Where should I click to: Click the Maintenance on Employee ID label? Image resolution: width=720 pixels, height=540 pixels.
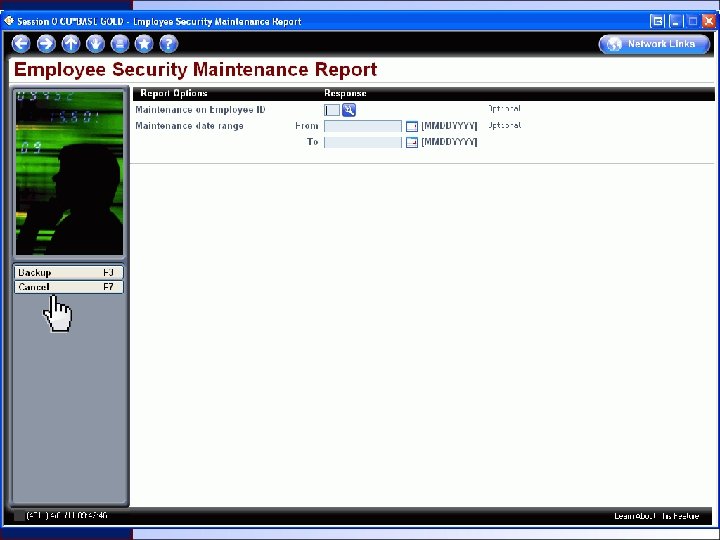point(200,110)
